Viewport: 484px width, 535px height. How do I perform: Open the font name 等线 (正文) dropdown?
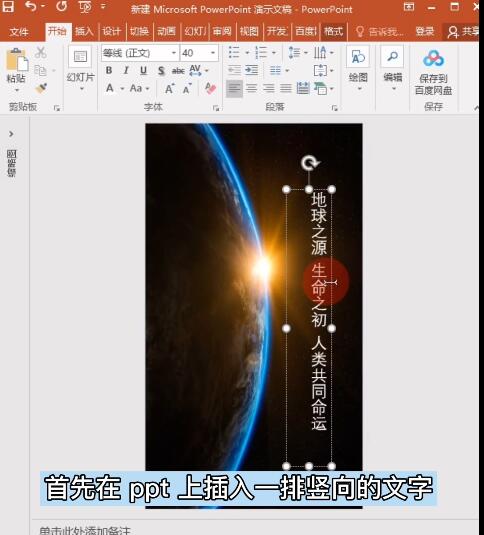point(174,53)
